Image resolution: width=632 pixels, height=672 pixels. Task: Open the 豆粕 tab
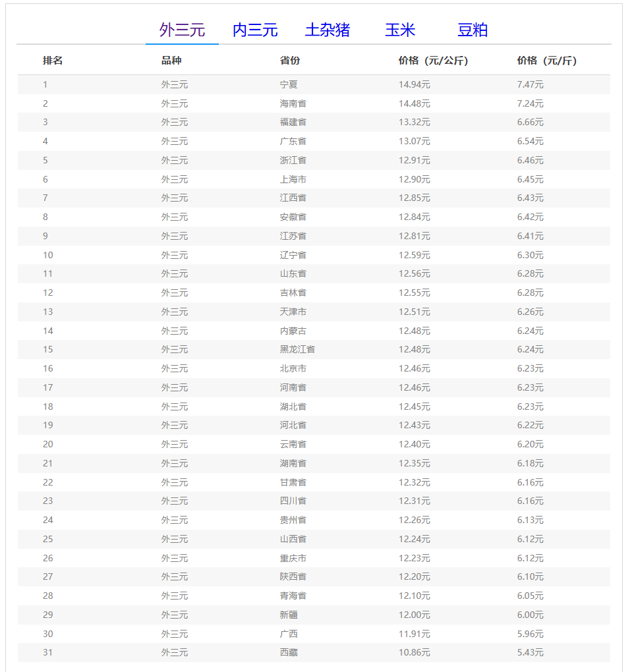tap(473, 30)
